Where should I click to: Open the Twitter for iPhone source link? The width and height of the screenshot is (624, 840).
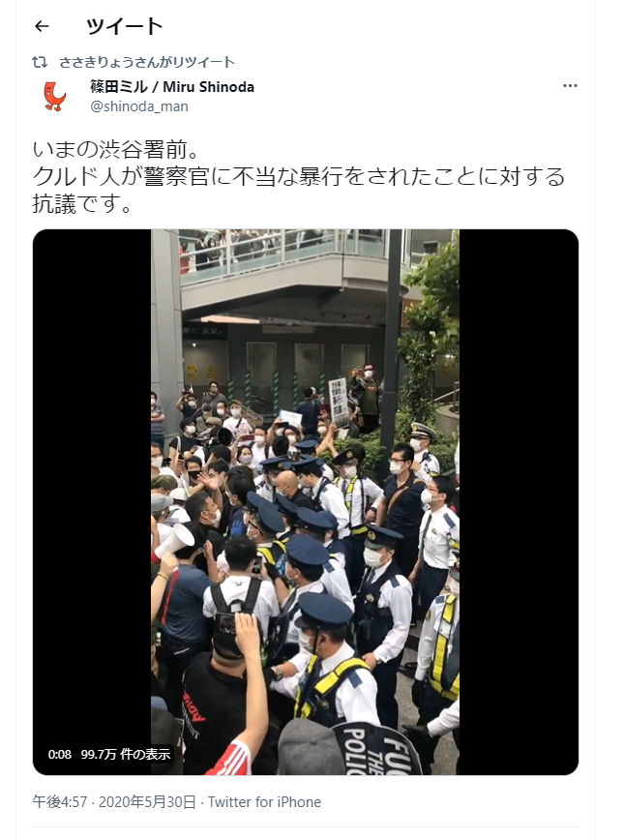pos(265,802)
